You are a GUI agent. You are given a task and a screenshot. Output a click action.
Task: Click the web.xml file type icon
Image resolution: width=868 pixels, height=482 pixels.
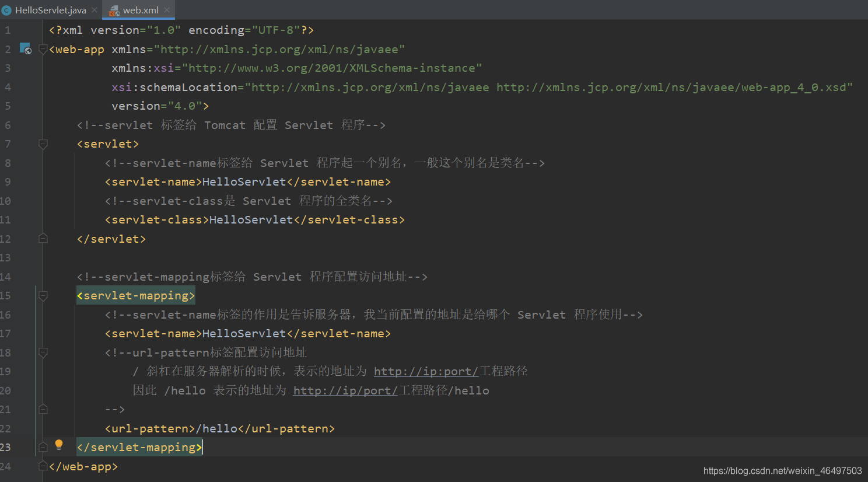[x=114, y=11]
